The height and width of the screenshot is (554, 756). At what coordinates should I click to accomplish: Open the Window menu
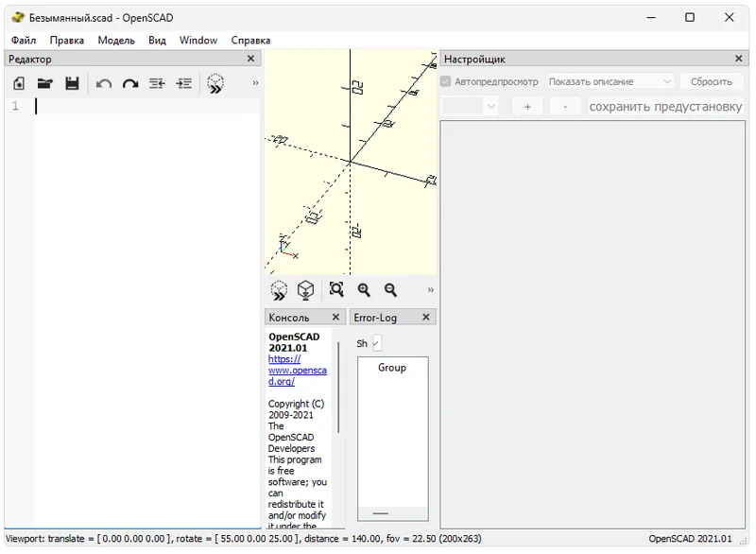point(198,40)
